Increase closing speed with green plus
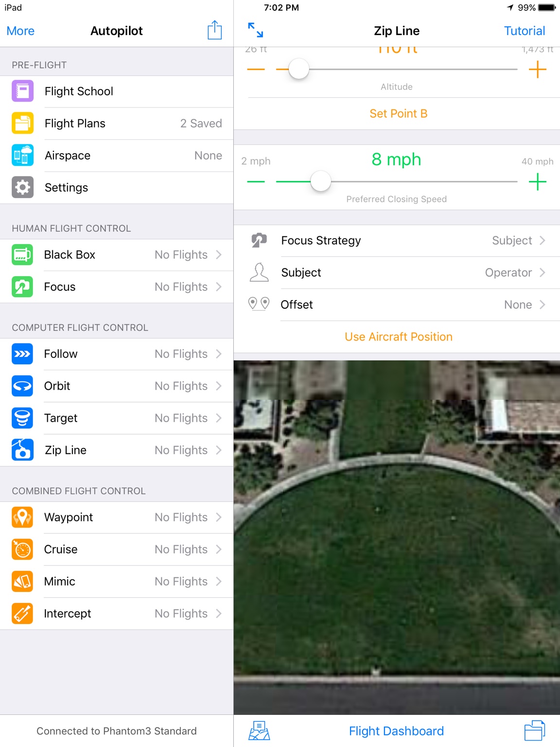The image size is (560, 747). [538, 182]
